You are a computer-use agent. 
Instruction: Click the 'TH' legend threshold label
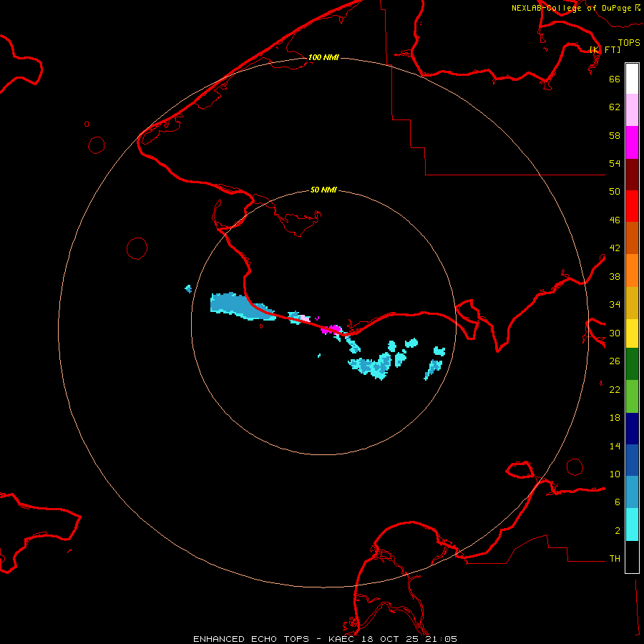coord(615,559)
